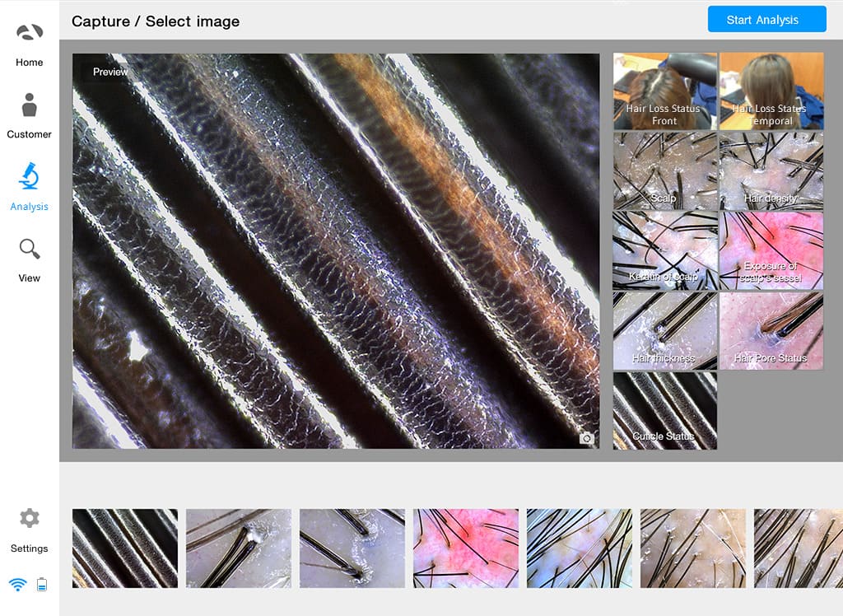
Task: Open the Cuticle Status tile
Action: [665, 410]
